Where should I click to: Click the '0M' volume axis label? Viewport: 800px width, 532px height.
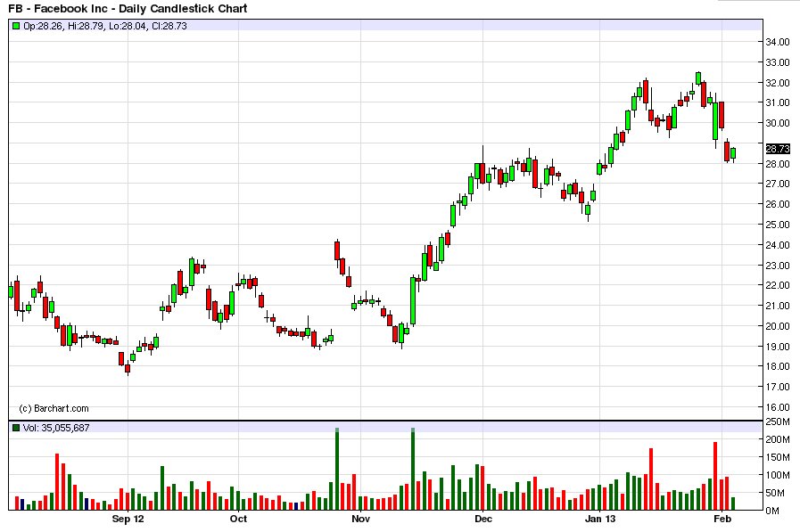[772, 511]
